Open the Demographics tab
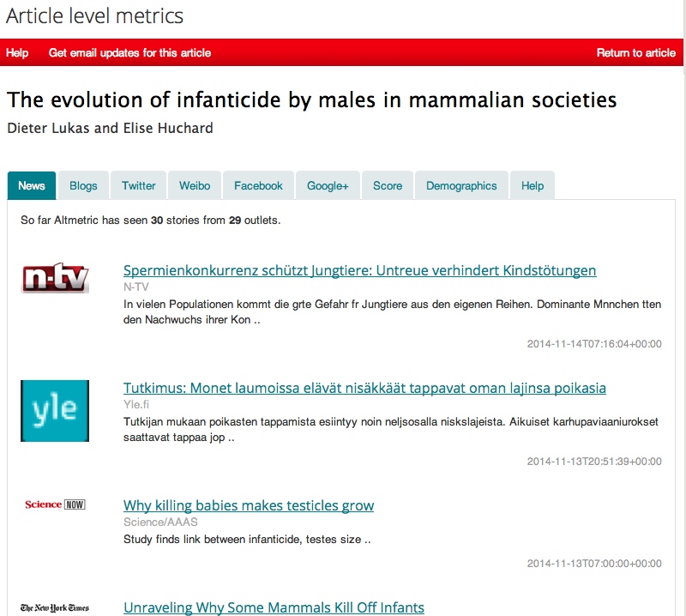Viewport: 686px width, 616px height. [x=461, y=185]
